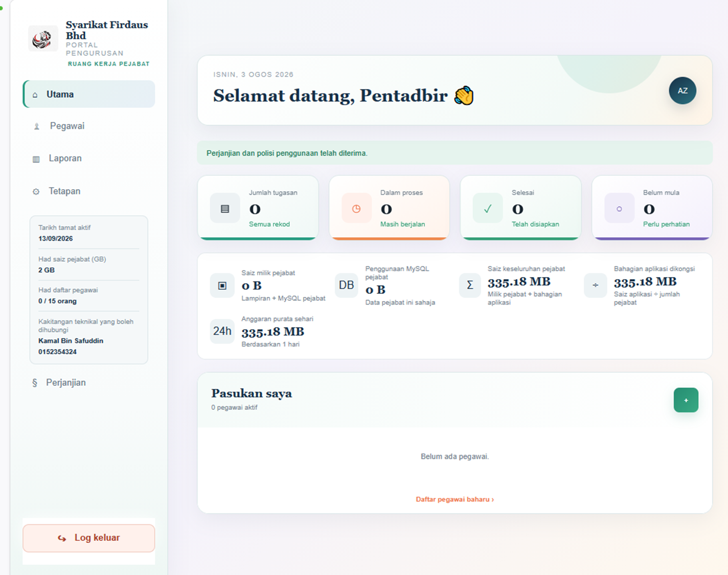Open the Laporan menu item
Viewport: 728px width, 575px height.
pyautogui.click(x=89, y=158)
